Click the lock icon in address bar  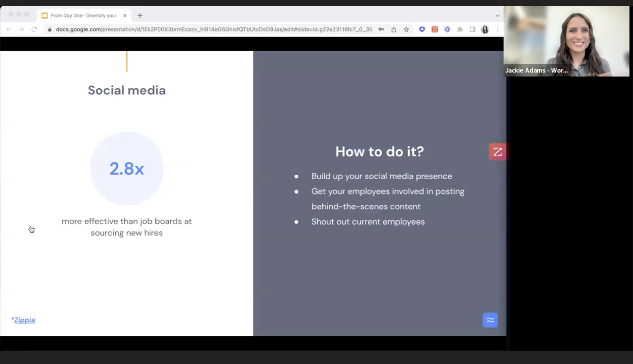coord(50,29)
